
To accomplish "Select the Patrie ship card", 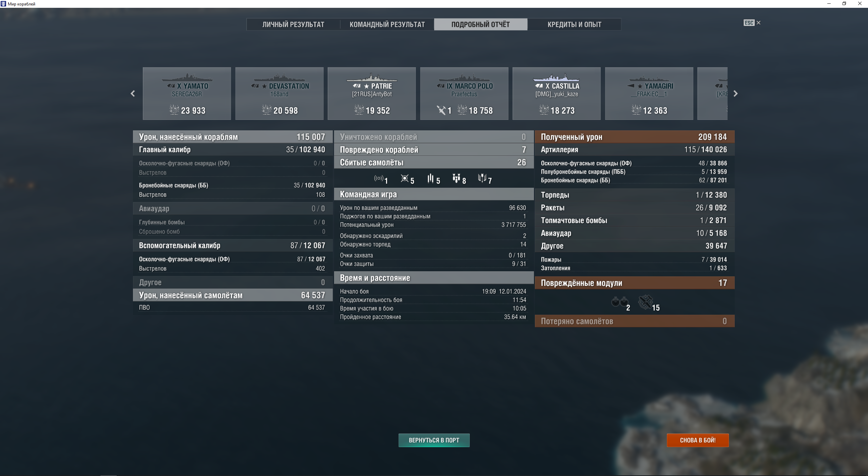I will click(372, 93).
